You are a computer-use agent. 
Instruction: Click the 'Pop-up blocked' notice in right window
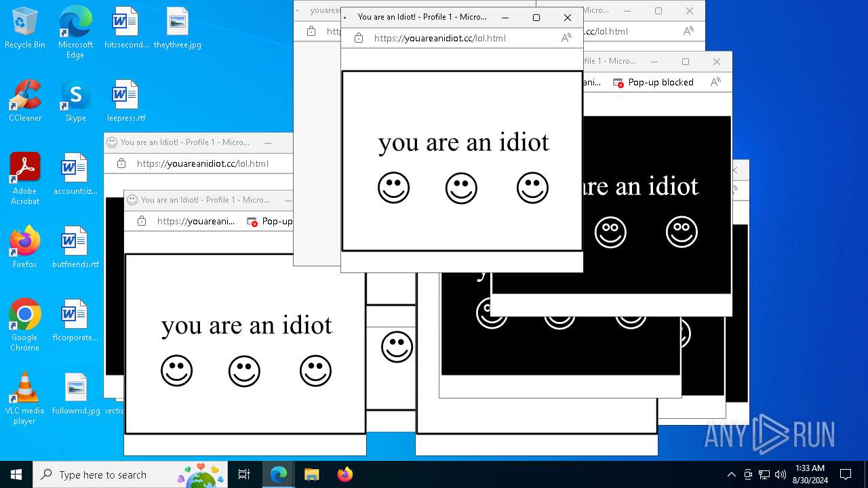(654, 82)
